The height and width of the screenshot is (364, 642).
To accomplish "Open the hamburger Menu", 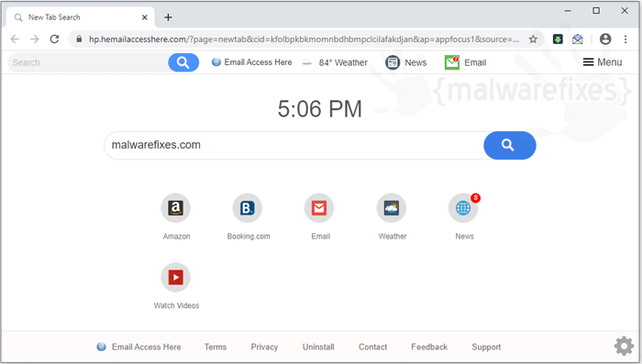I will click(x=603, y=62).
